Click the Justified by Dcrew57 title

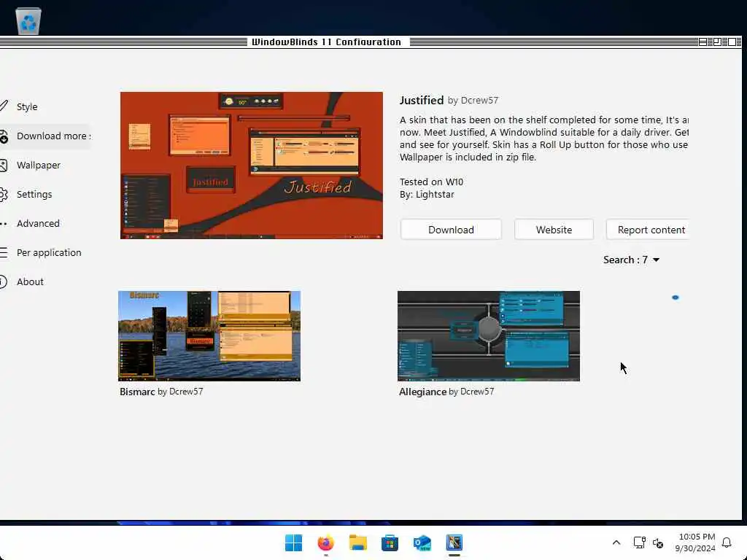[x=449, y=100]
